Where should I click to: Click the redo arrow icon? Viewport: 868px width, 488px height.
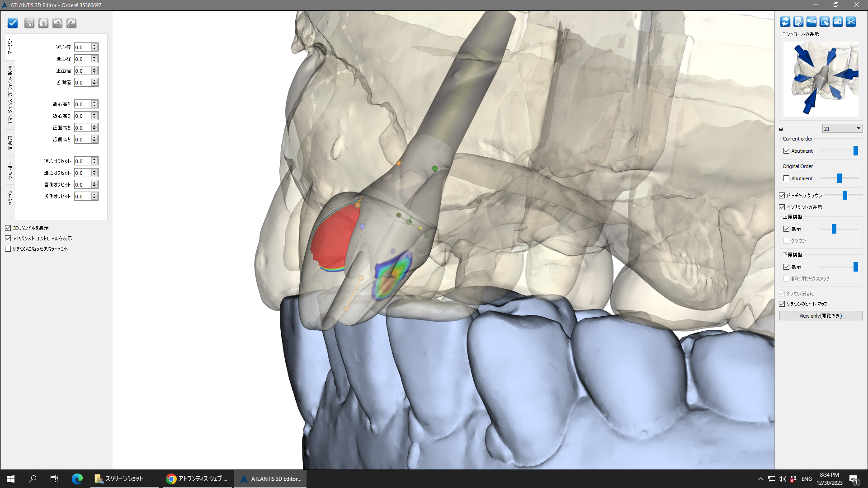(x=71, y=23)
